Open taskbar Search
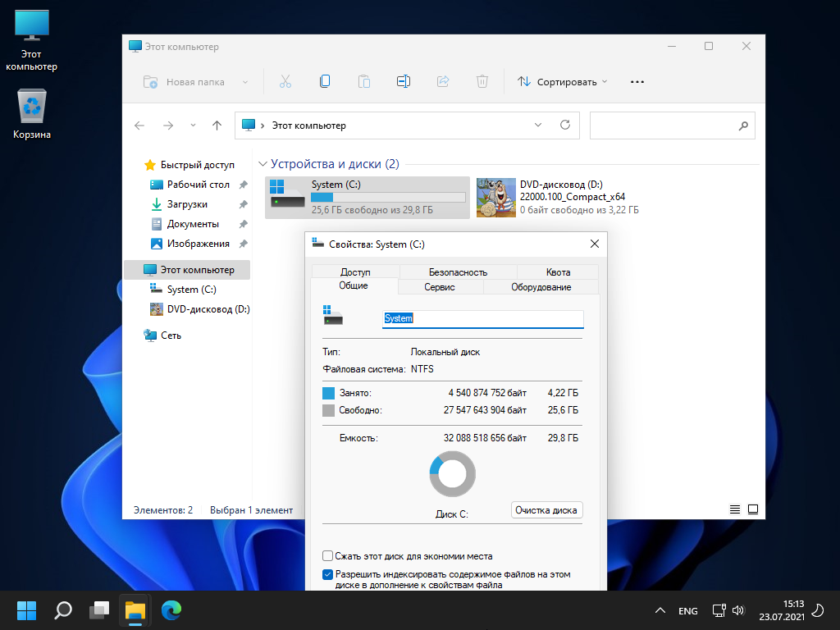Image resolution: width=840 pixels, height=630 pixels. pos(63,610)
